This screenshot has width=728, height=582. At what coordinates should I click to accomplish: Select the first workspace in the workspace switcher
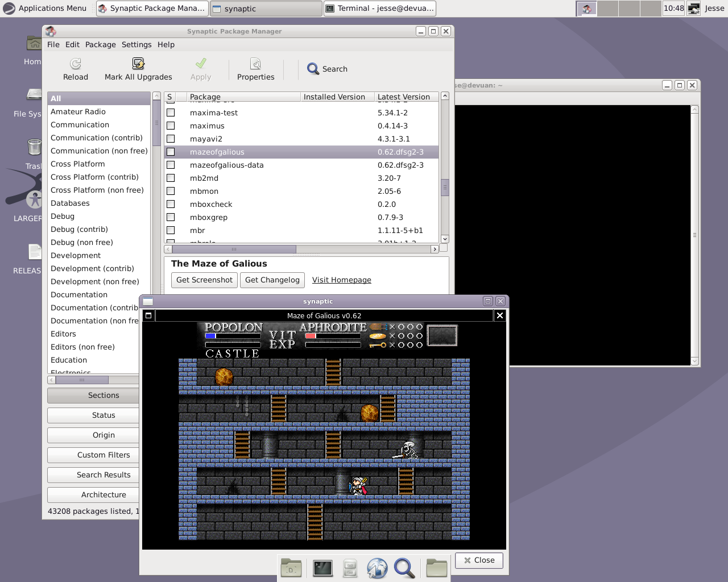coord(587,9)
